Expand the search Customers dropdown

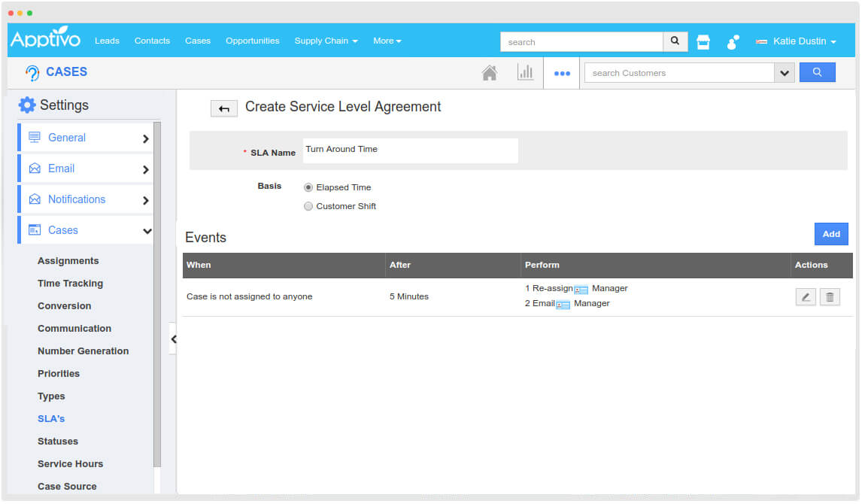point(784,72)
